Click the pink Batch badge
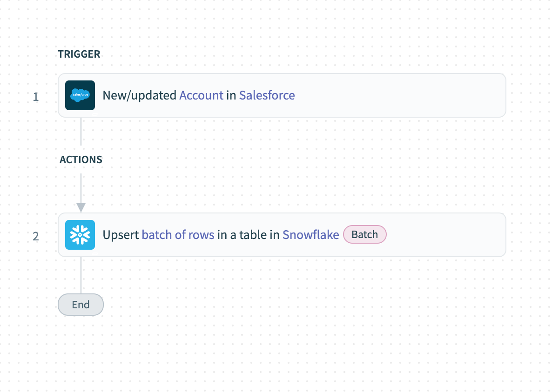 364,235
